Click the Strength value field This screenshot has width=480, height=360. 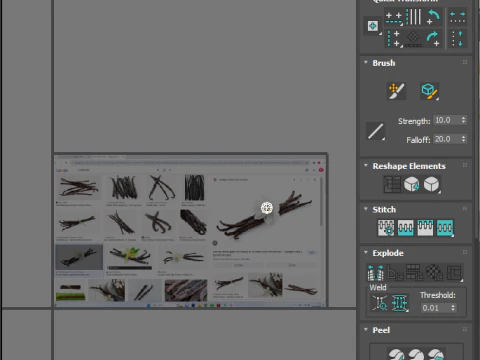pos(447,120)
